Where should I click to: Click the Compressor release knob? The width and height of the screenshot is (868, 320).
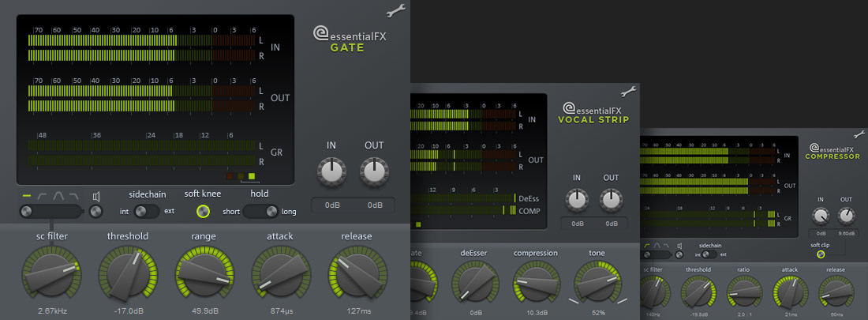(836, 293)
